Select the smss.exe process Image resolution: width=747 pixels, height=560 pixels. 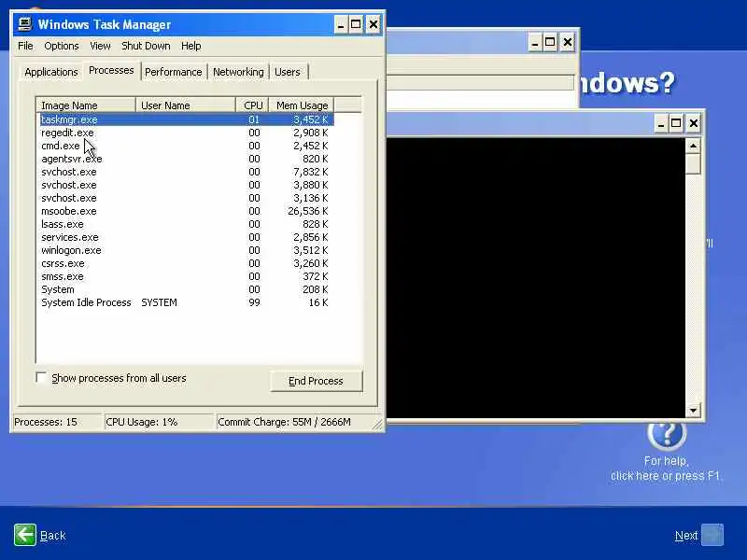(63, 276)
